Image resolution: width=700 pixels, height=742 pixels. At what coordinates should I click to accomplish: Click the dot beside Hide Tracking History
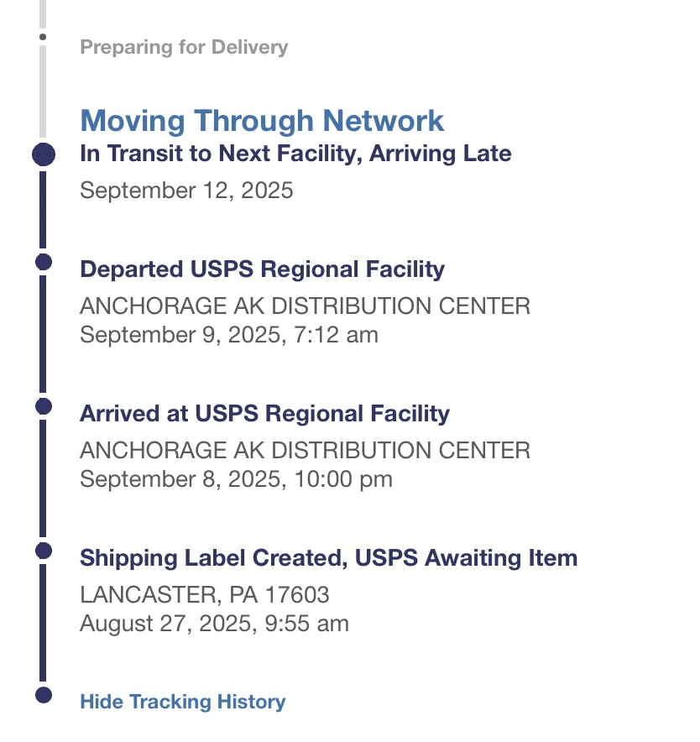click(44, 694)
